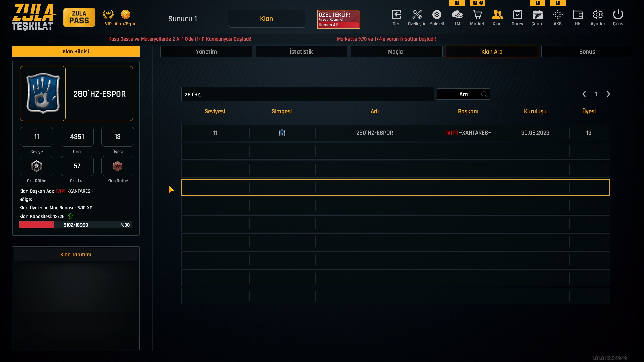Open the İstatistik tab
This screenshot has width=644, height=362.
302,52
